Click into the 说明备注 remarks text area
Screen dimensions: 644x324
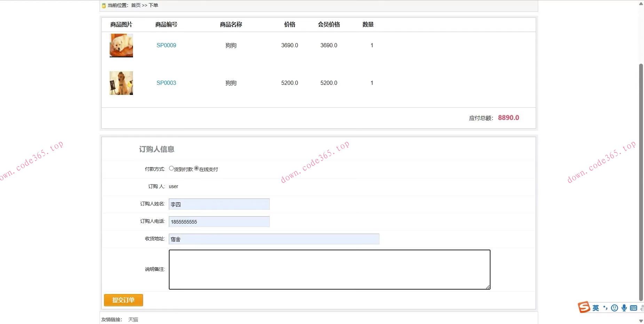[329, 269]
